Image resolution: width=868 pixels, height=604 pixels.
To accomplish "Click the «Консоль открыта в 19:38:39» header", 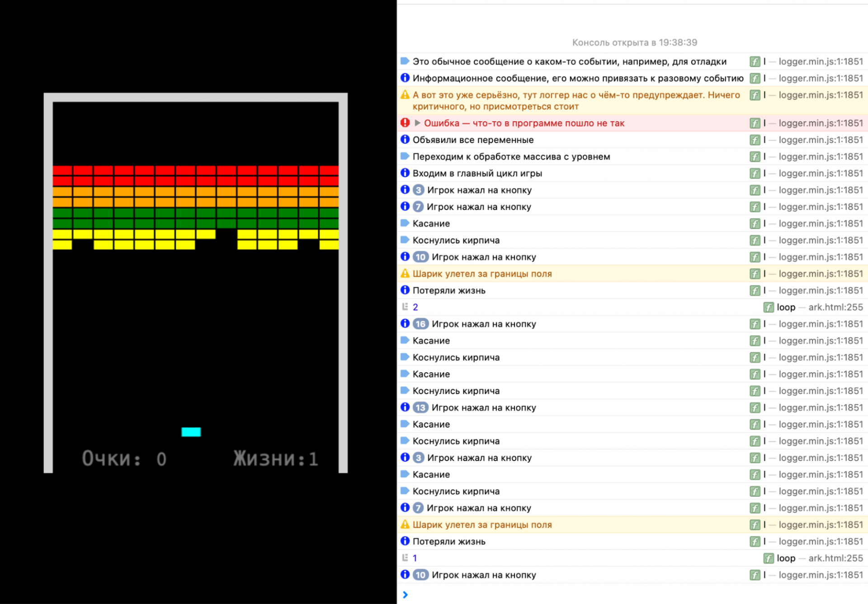I will pyautogui.click(x=634, y=42).
